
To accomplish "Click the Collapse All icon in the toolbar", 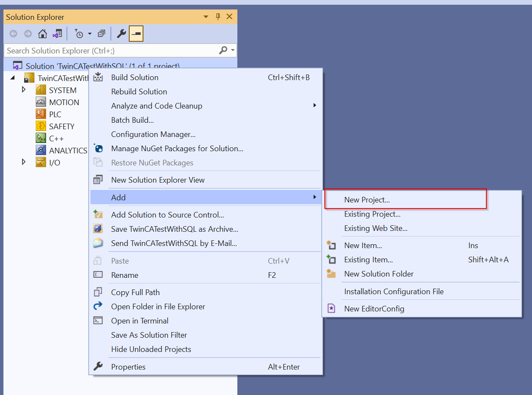I will click(102, 34).
